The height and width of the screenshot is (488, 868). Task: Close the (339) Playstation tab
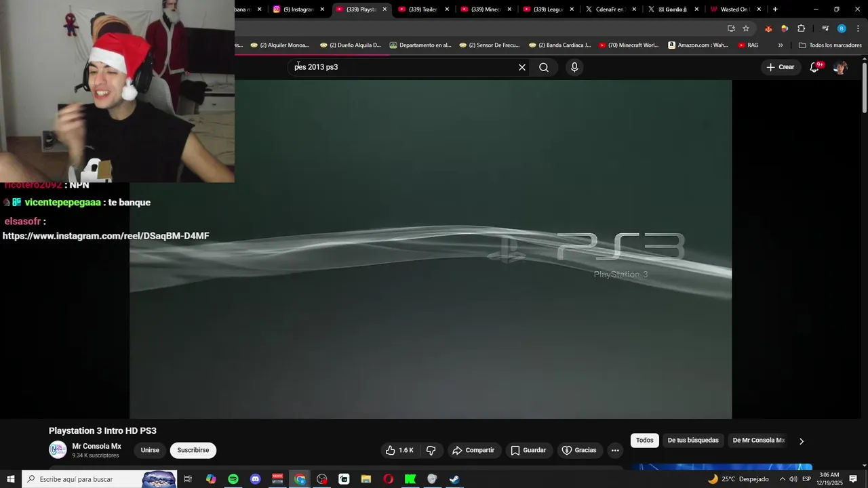coord(384,9)
